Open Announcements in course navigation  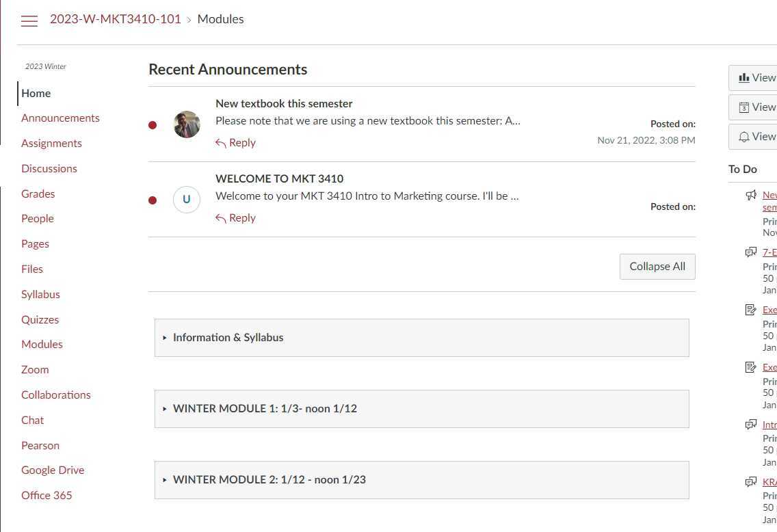[60, 118]
